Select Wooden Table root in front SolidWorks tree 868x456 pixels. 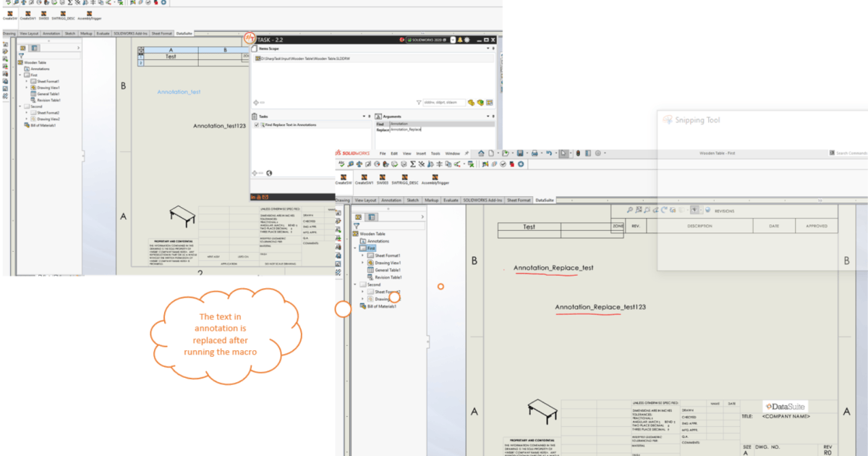click(x=373, y=234)
